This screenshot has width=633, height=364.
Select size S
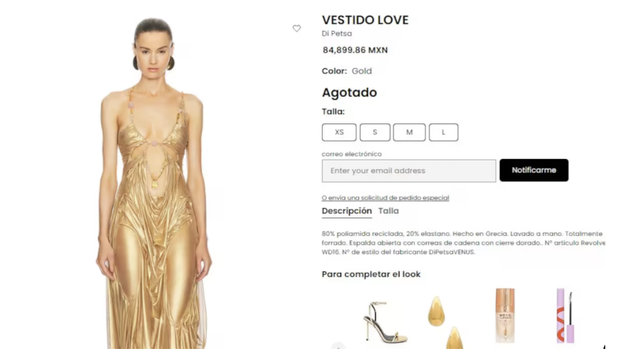375,132
